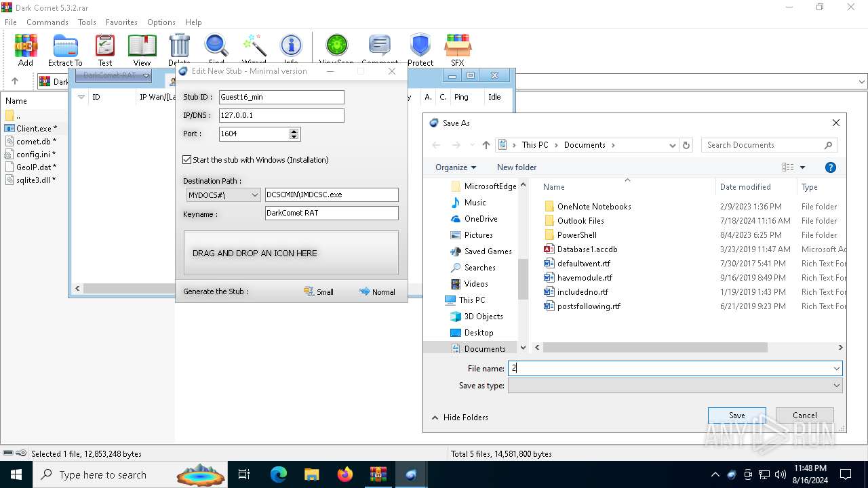Generate a Small stub
868x488 pixels.
point(319,292)
